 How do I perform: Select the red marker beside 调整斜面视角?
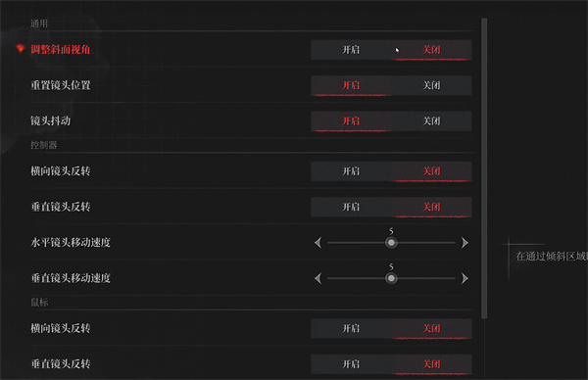click(21, 49)
